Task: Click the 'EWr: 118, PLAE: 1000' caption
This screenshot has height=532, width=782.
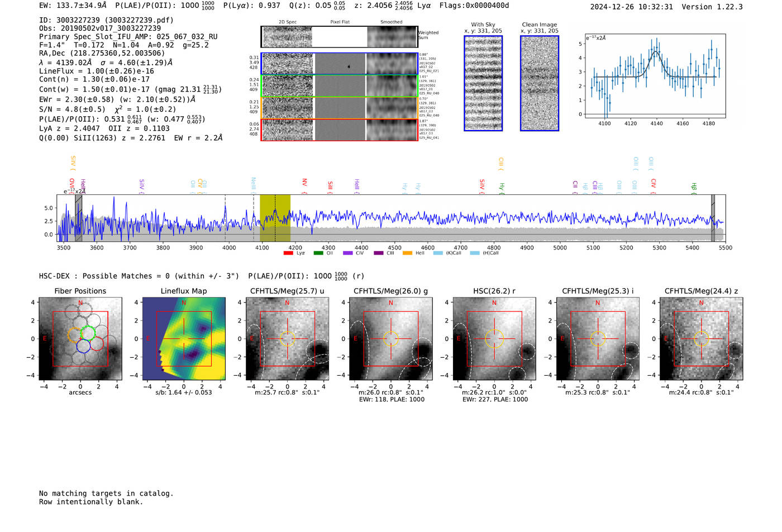Action: [x=390, y=399]
